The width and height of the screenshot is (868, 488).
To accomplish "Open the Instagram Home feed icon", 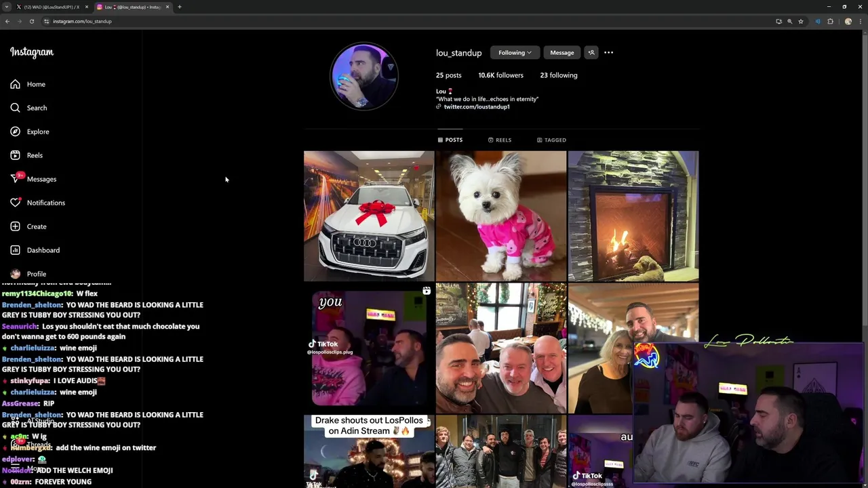I will tap(15, 84).
